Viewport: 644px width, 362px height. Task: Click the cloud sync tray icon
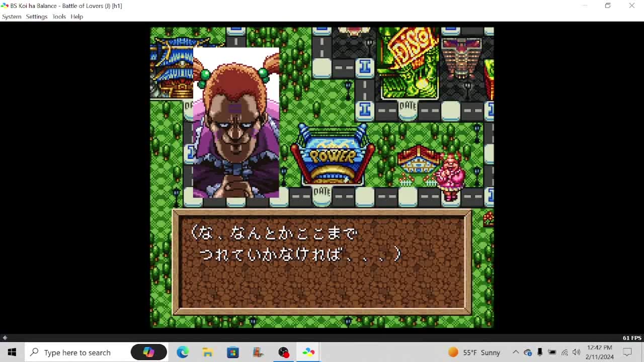point(528,352)
